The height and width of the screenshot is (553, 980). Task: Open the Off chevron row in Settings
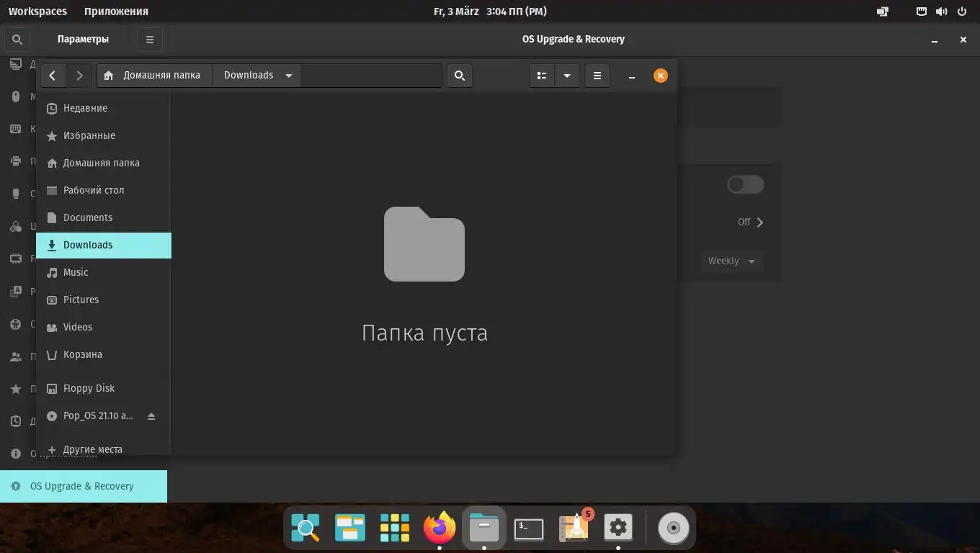pyautogui.click(x=750, y=222)
